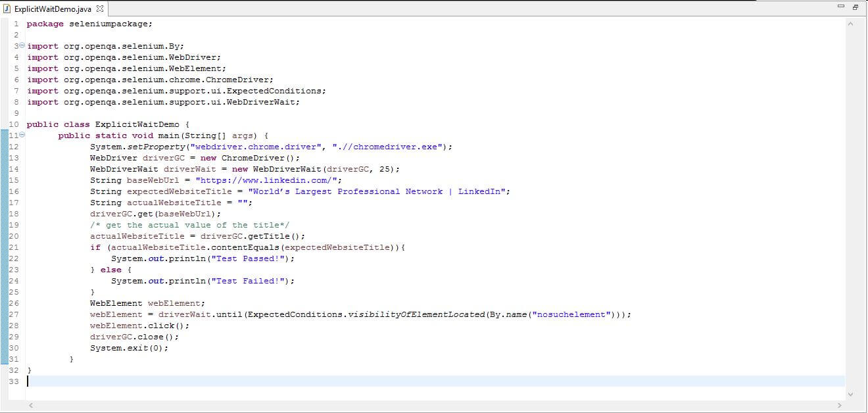Click the driverGC.get(baseWebUrl) statement
The height and width of the screenshot is (413, 868).
pyautogui.click(x=156, y=214)
